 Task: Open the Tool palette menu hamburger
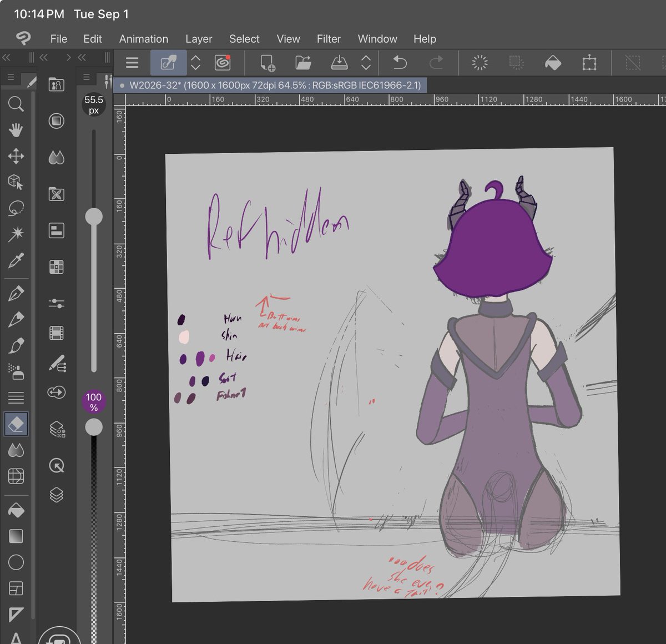pyautogui.click(x=11, y=77)
